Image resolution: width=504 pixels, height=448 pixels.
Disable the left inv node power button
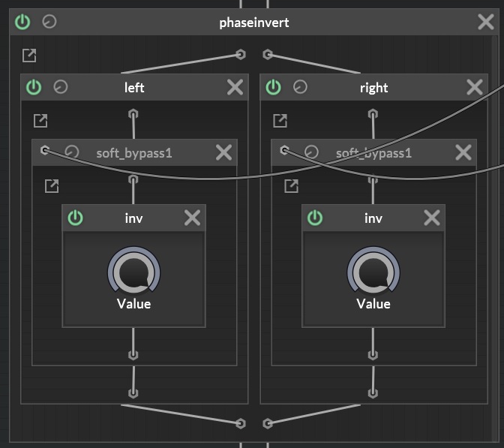coord(75,218)
